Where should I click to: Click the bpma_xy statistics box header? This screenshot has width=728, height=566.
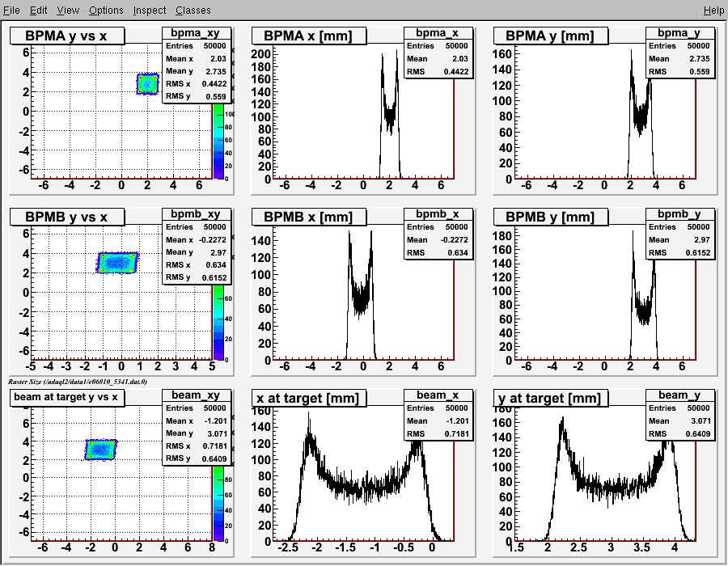tap(196, 33)
